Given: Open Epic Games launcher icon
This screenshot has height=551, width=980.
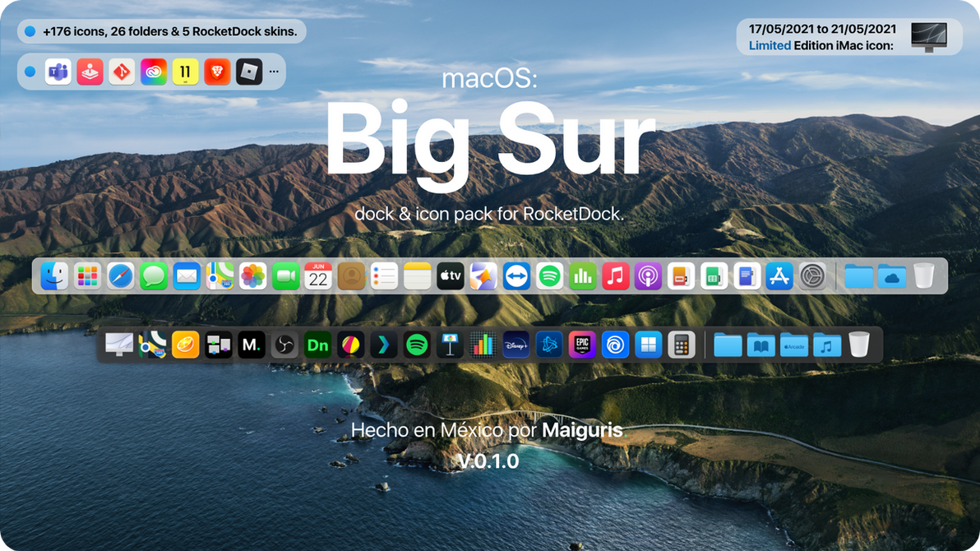Looking at the screenshot, I should 583,345.
